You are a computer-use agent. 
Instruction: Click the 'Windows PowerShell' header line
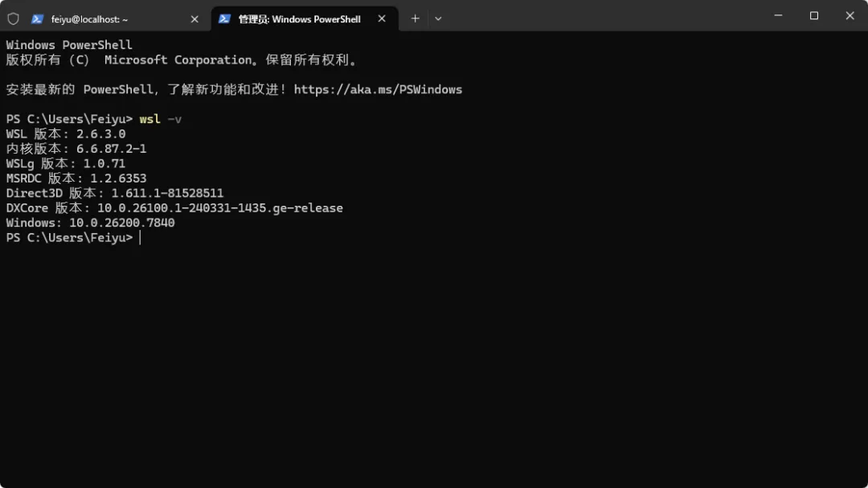pos(69,45)
